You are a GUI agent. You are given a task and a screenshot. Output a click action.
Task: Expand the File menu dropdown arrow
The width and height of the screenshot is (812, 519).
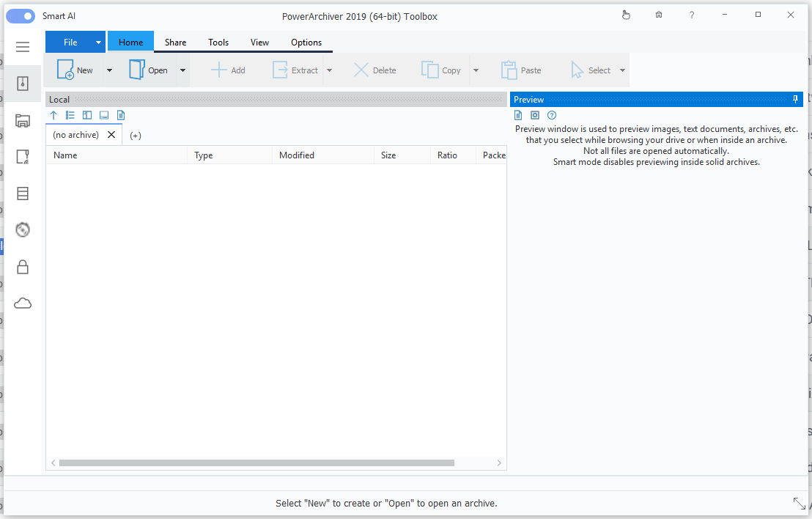tap(98, 42)
